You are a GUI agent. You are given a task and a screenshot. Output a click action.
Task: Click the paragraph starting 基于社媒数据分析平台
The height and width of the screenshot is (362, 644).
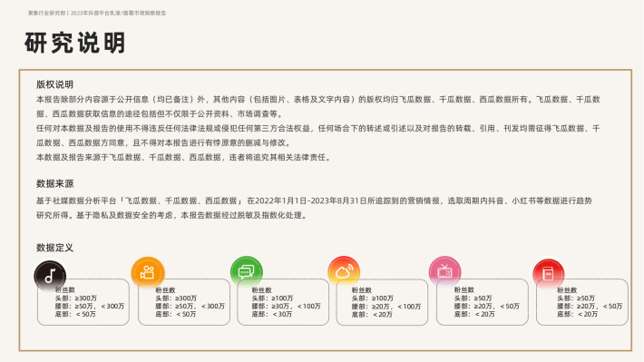(314, 208)
